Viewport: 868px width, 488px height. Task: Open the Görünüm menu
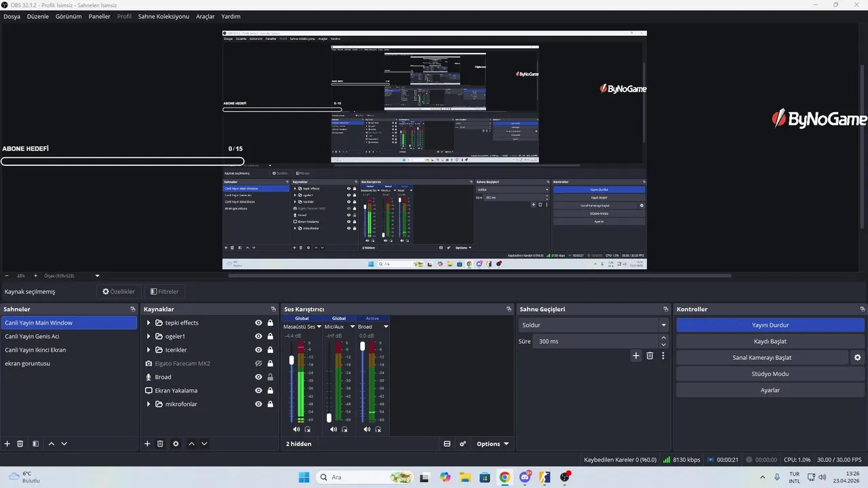68,16
